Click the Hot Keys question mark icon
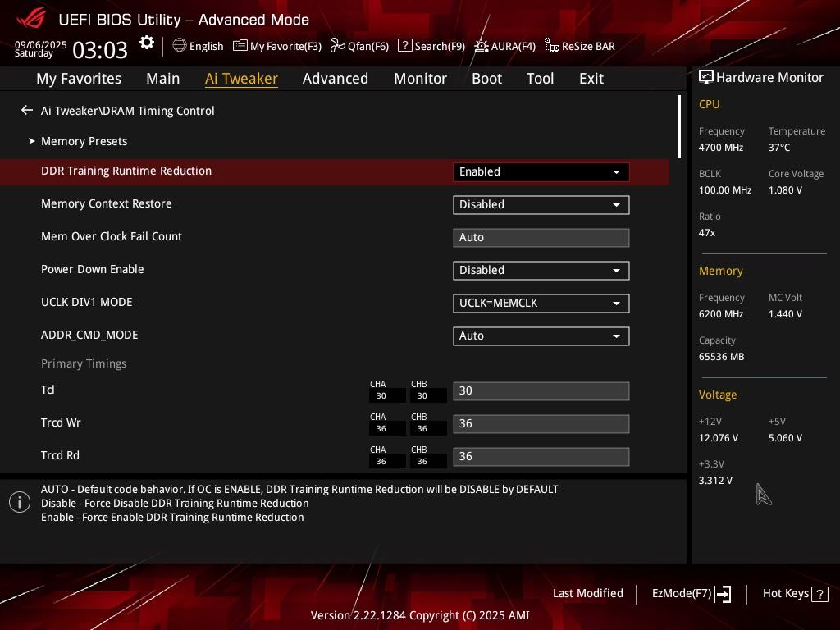Image resolution: width=840 pixels, height=630 pixels. (819, 594)
